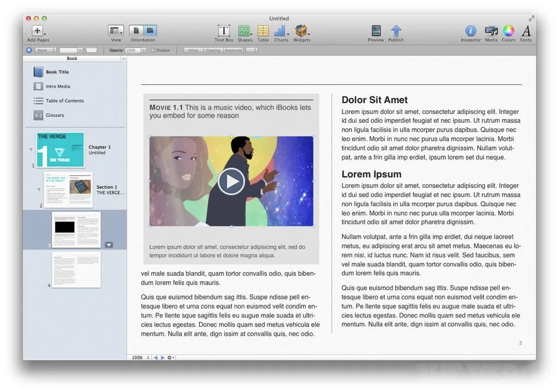Select the Section 1 page thumbnail
This screenshot has width=559, height=392.
pos(68,190)
